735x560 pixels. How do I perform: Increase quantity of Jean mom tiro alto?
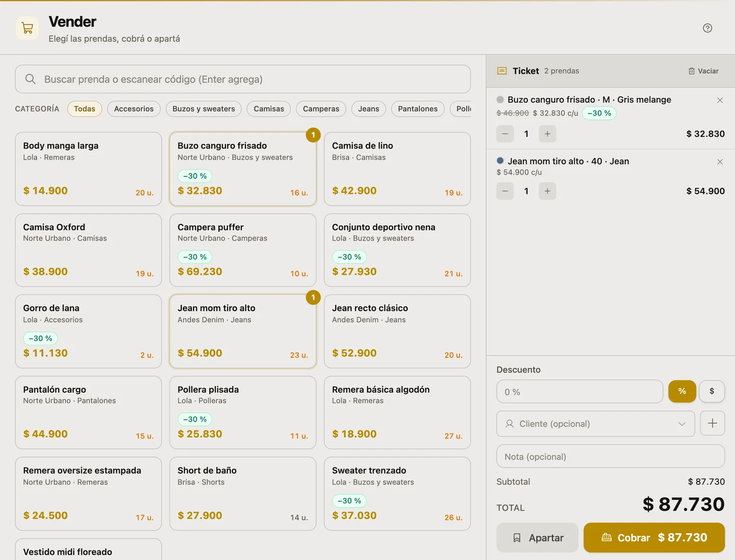[x=547, y=191]
